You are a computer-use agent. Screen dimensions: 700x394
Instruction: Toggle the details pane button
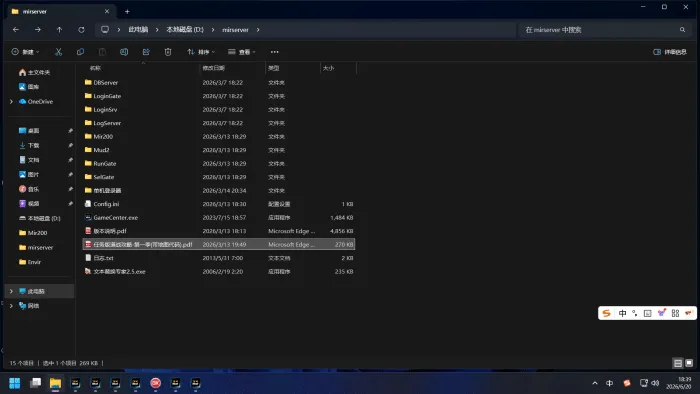pyautogui.click(x=670, y=52)
